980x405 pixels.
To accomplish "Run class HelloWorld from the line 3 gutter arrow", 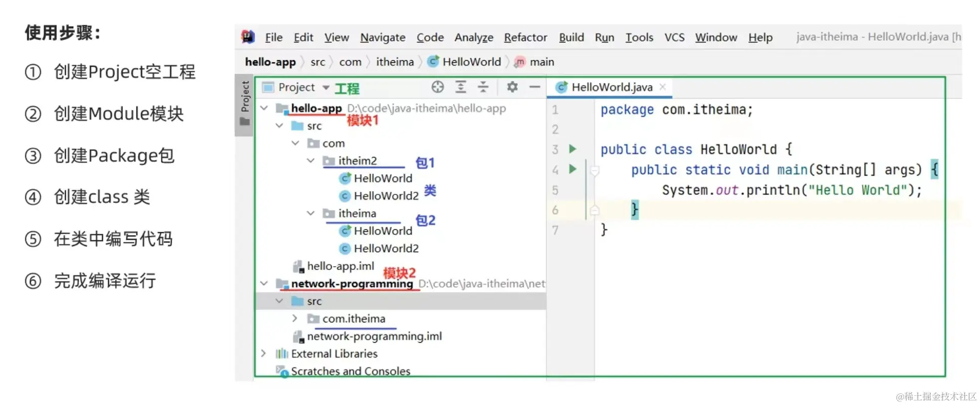I will pos(572,149).
